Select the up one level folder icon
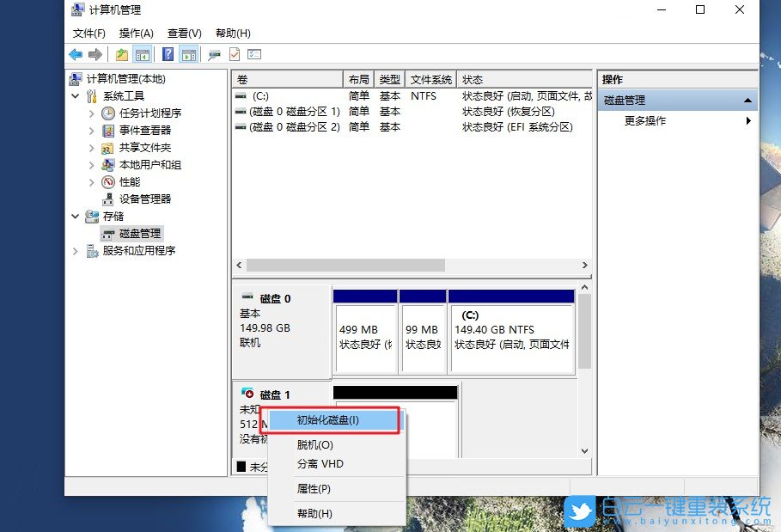The image size is (781, 532). pyautogui.click(x=121, y=53)
